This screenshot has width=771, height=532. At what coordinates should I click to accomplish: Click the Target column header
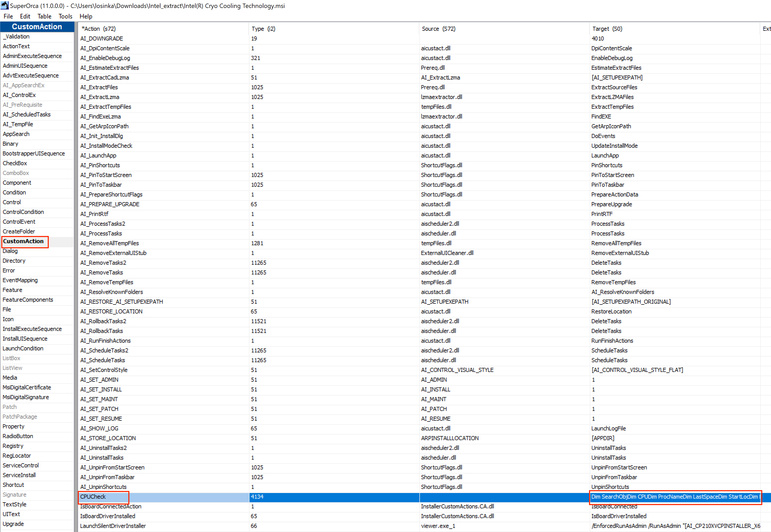(x=607, y=29)
